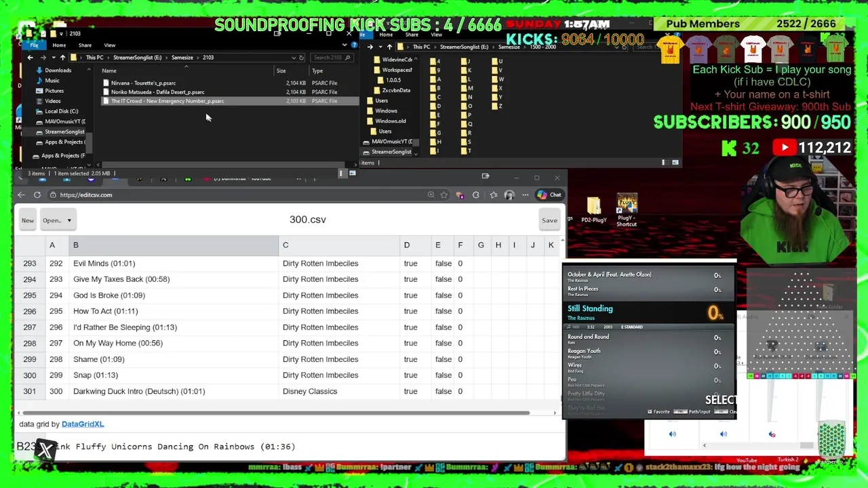868x488 pixels.
Task: Open the browser extensions puzzle icon
Action: click(x=475, y=195)
